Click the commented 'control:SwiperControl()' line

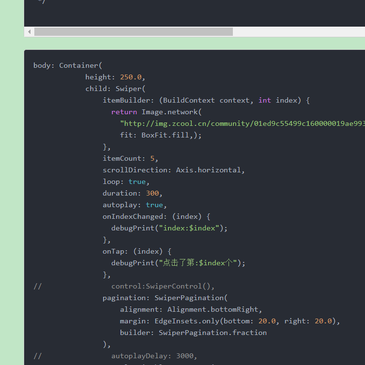[163, 286]
